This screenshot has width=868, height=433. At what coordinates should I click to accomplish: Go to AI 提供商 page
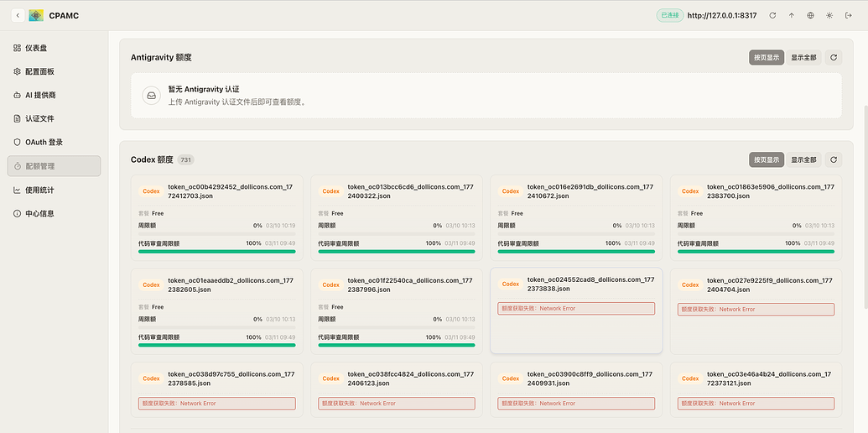click(x=54, y=95)
